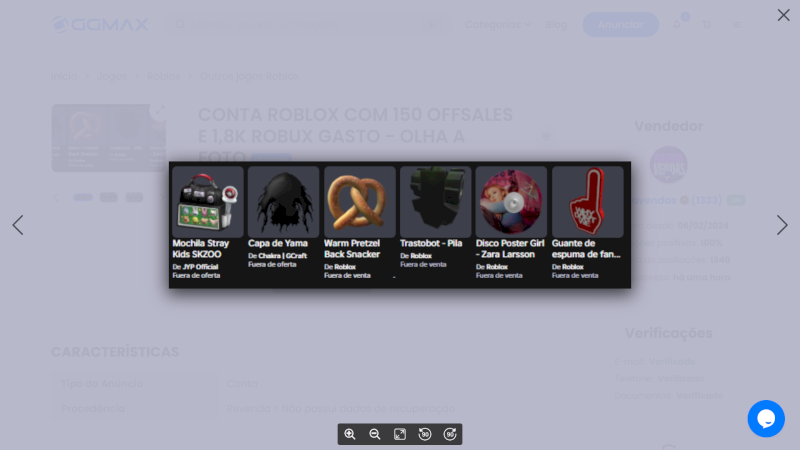The width and height of the screenshot is (800, 450).
Task: Zoom in on the image
Action: 350,434
